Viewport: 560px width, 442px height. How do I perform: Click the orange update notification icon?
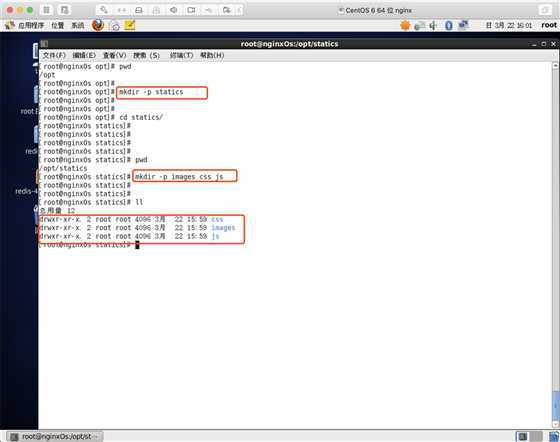point(405,25)
